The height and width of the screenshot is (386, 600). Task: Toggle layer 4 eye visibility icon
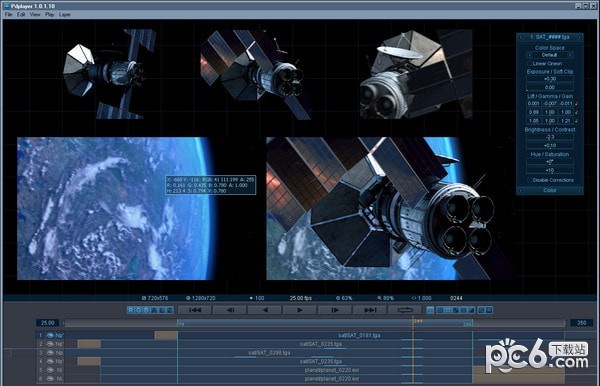click(x=50, y=361)
